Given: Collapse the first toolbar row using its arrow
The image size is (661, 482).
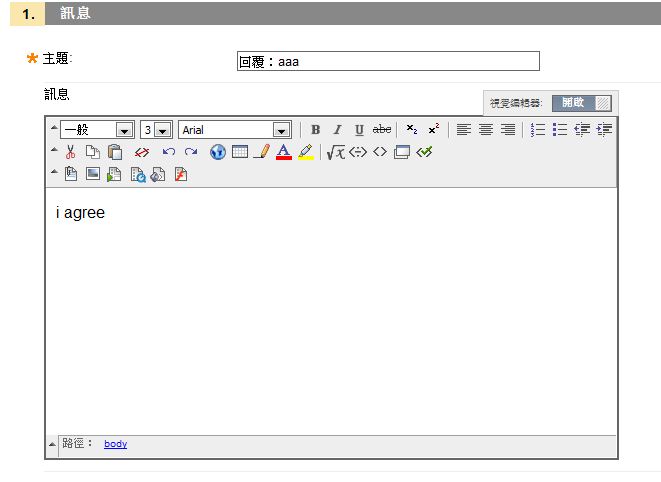Looking at the screenshot, I should pyautogui.click(x=54, y=129).
